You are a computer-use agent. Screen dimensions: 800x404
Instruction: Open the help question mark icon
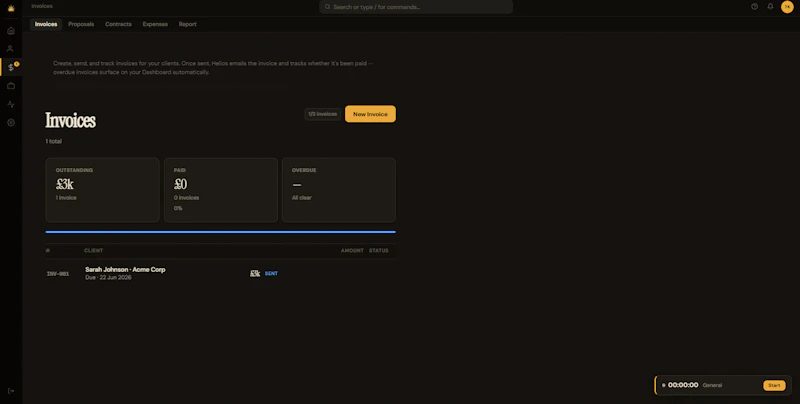[754, 7]
